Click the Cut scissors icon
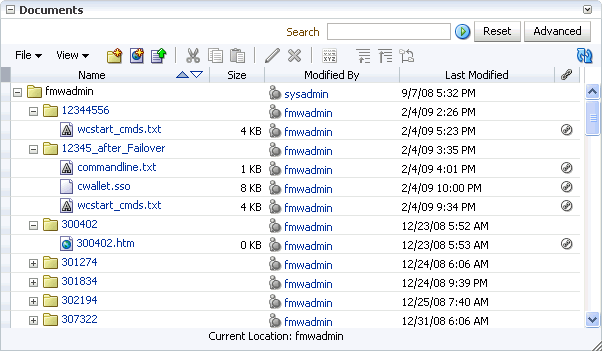Viewport: 602px width, 363px height. point(193,56)
